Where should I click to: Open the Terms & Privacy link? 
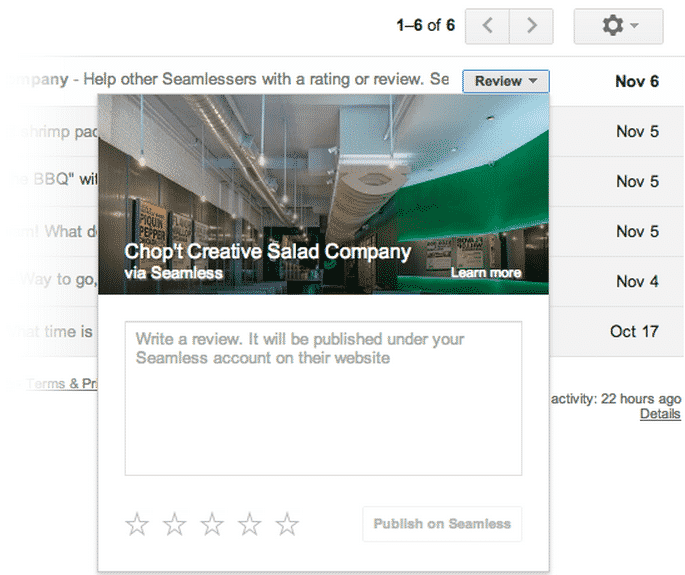tap(60, 384)
